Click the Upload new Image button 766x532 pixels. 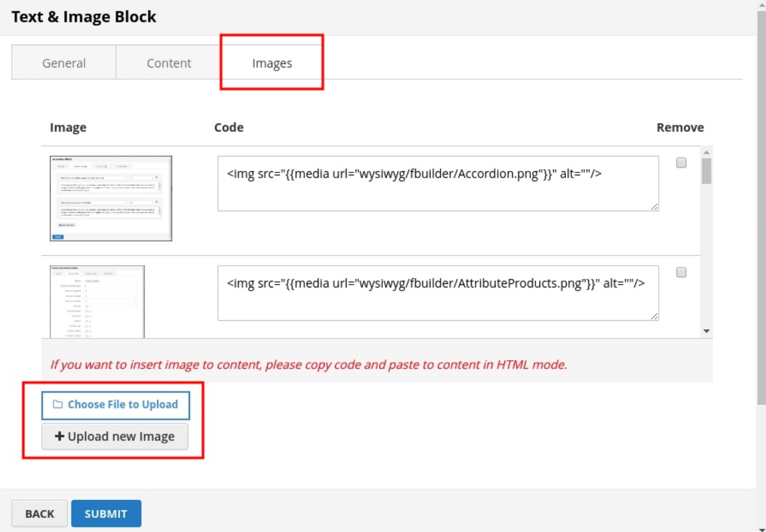click(x=115, y=437)
